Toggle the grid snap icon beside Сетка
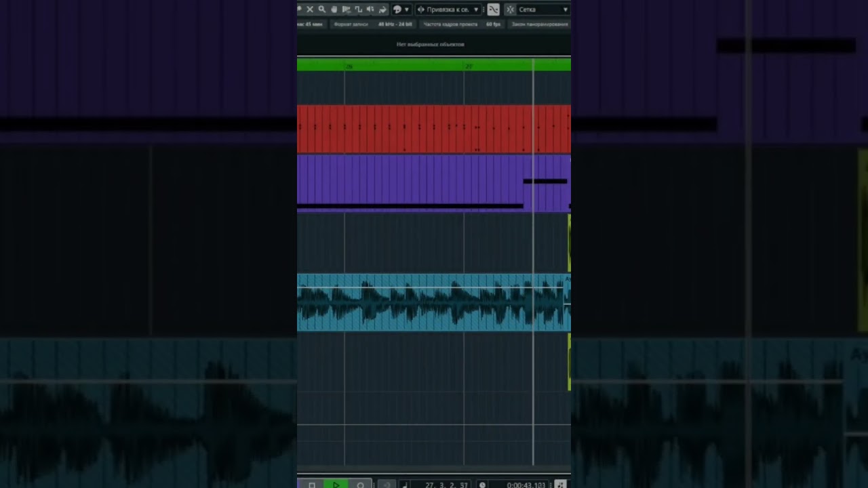This screenshot has height=488, width=868. [510, 9]
